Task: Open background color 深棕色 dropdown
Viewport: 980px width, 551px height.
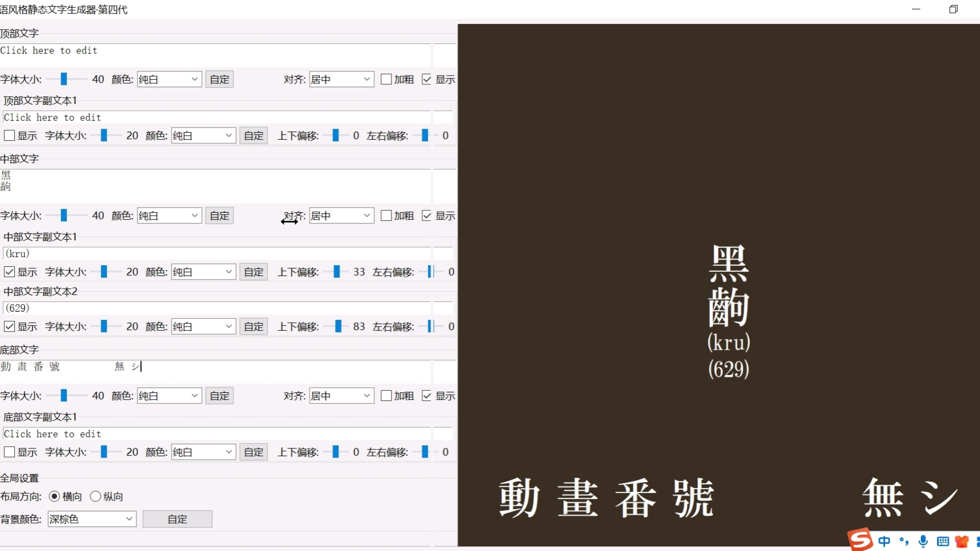Action: coord(92,519)
